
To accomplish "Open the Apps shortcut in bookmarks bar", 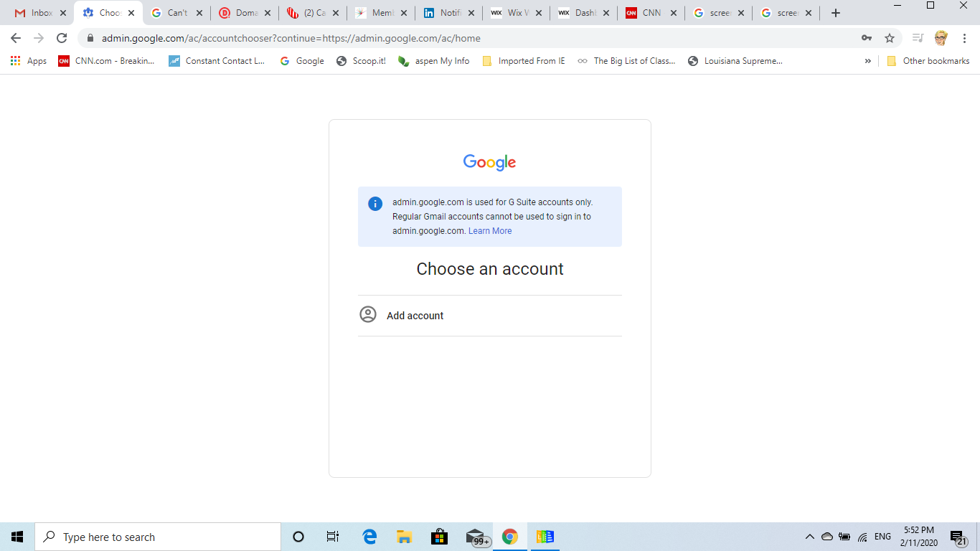I will 29,61.
